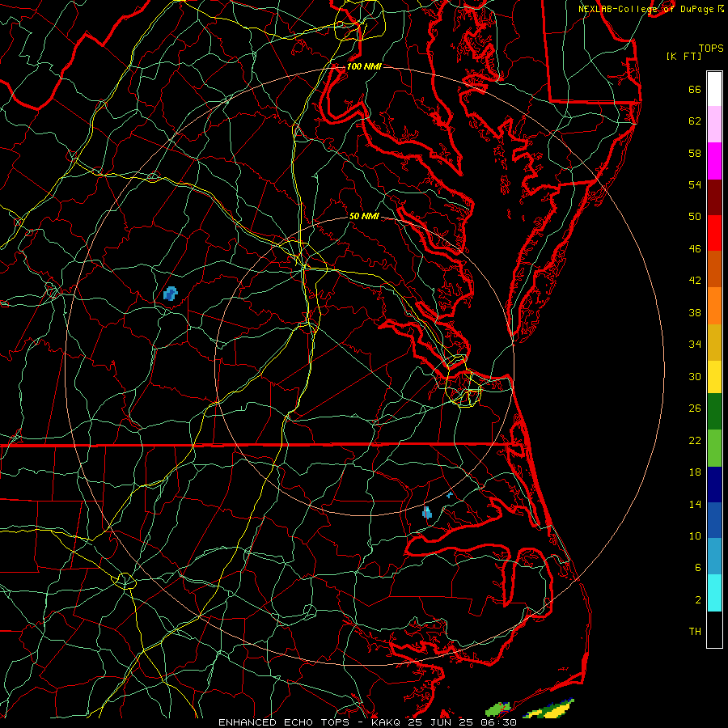Click the light pink swatch on the scale
The height and width of the screenshot is (728, 728).
click(714, 124)
